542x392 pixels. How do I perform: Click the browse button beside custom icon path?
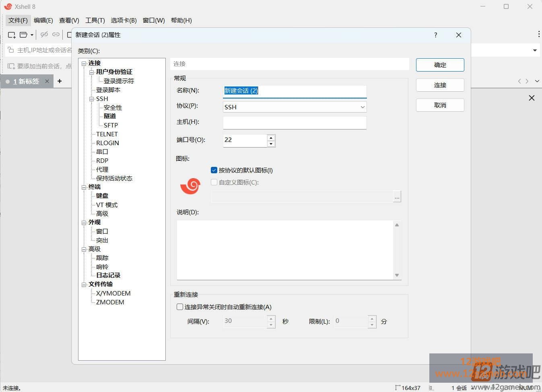click(x=397, y=197)
